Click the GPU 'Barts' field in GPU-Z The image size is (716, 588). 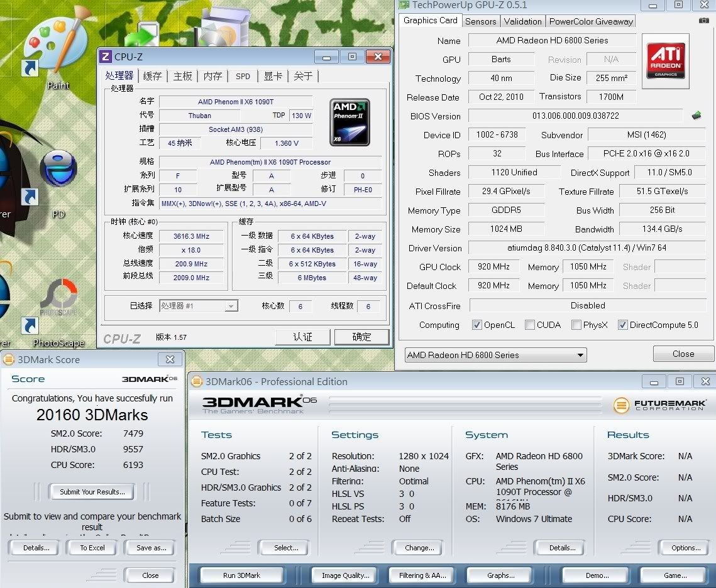[x=502, y=59]
